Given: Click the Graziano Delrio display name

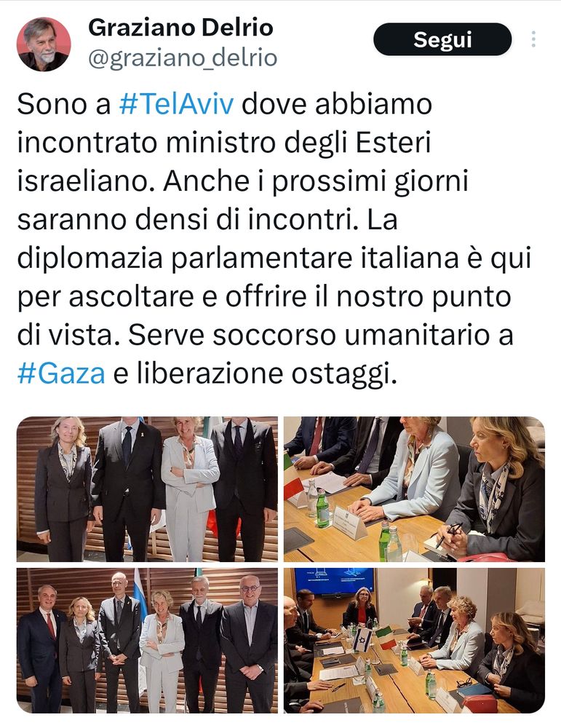Looking at the screenshot, I should tap(180, 28).
